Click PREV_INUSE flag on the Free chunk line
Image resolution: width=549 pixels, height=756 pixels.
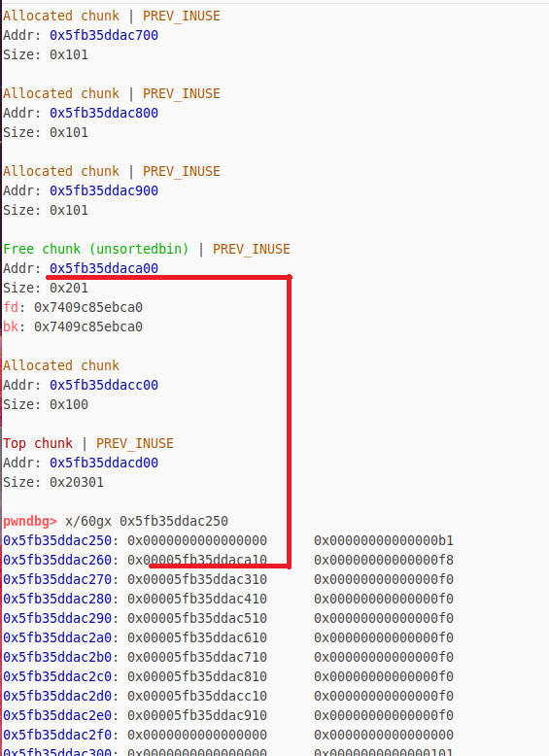tap(251, 249)
